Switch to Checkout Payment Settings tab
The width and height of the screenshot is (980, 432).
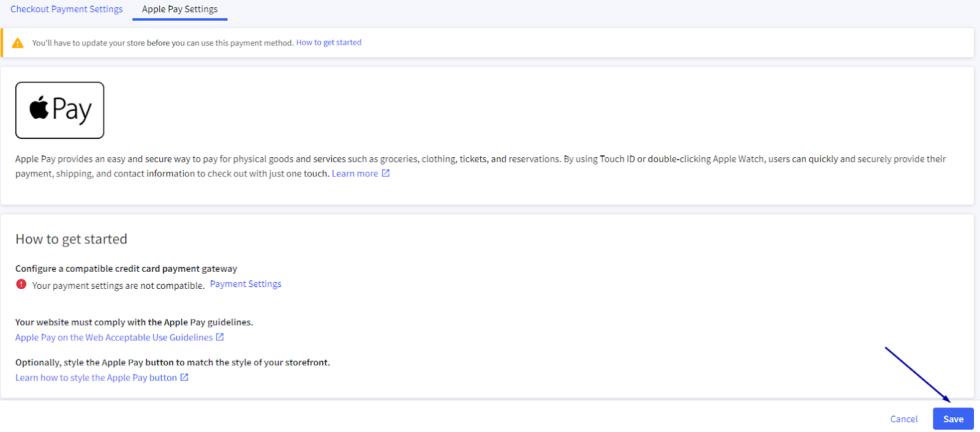(x=66, y=9)
